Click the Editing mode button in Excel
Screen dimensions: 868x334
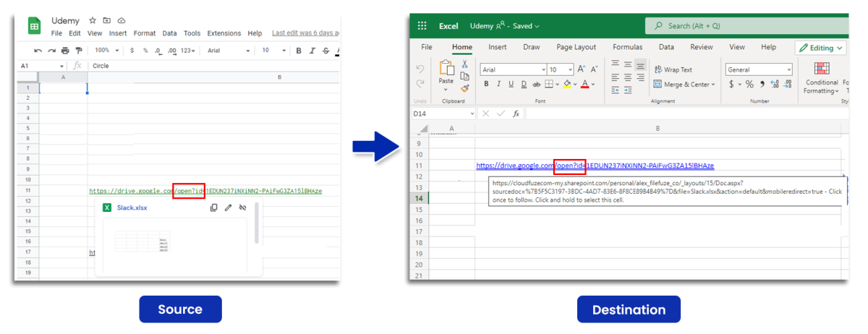pos(820,48)
